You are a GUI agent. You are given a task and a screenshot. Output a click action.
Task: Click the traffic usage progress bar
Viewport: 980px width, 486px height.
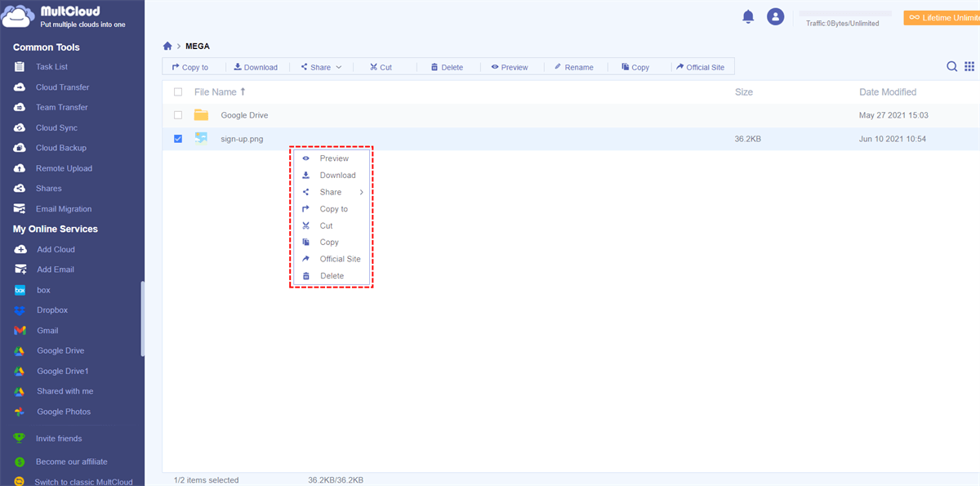click(845, 14)
